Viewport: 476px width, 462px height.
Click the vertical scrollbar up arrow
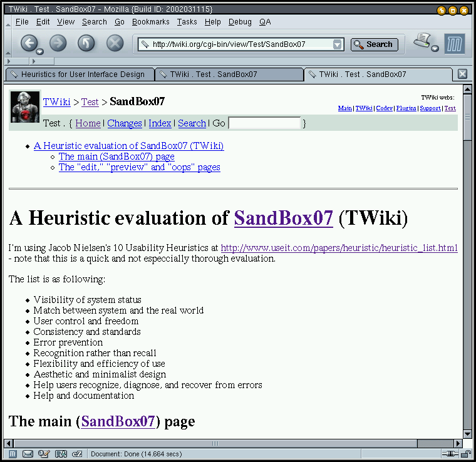coord(467,89)
